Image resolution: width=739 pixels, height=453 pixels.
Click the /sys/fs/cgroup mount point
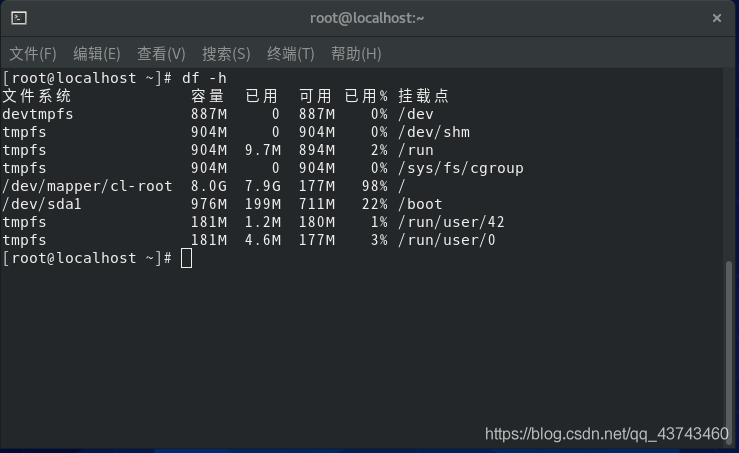pyautogui.click(x=461, y=168)
